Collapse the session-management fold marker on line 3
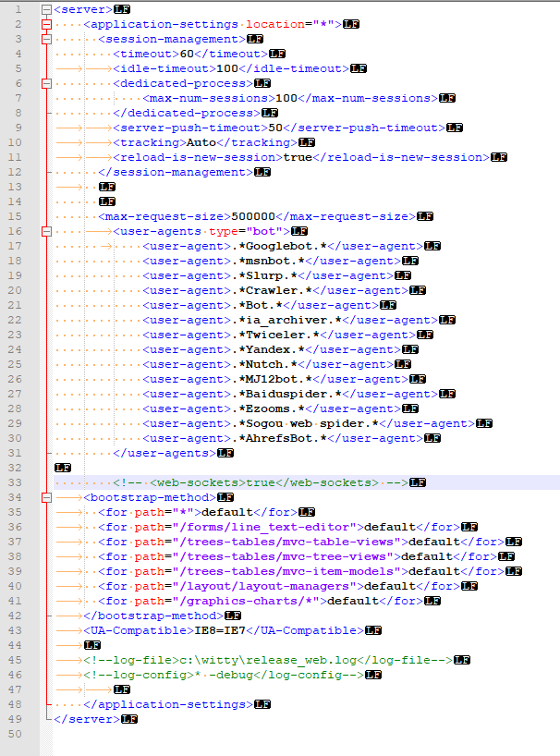560x756 pixels. click(x=46, y=39)
